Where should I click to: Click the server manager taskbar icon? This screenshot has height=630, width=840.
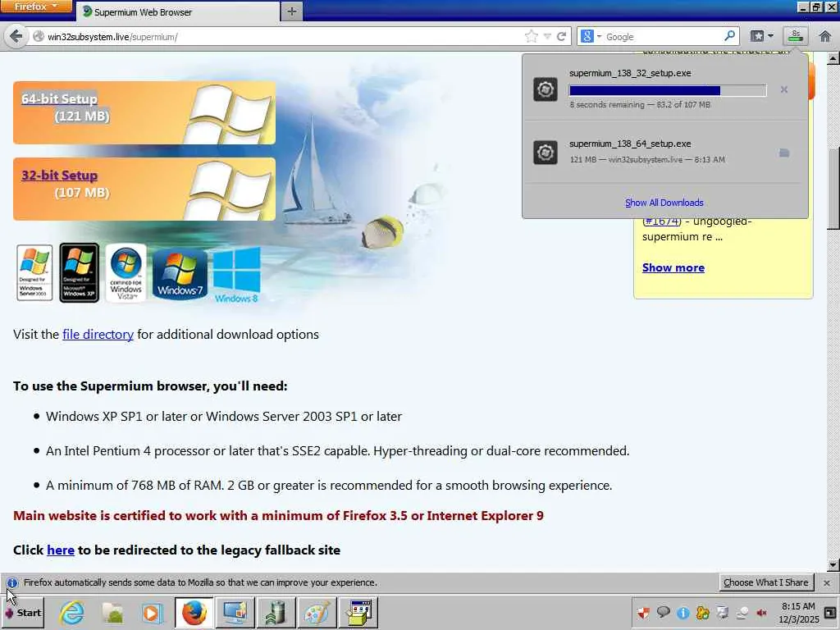(276, 613)
